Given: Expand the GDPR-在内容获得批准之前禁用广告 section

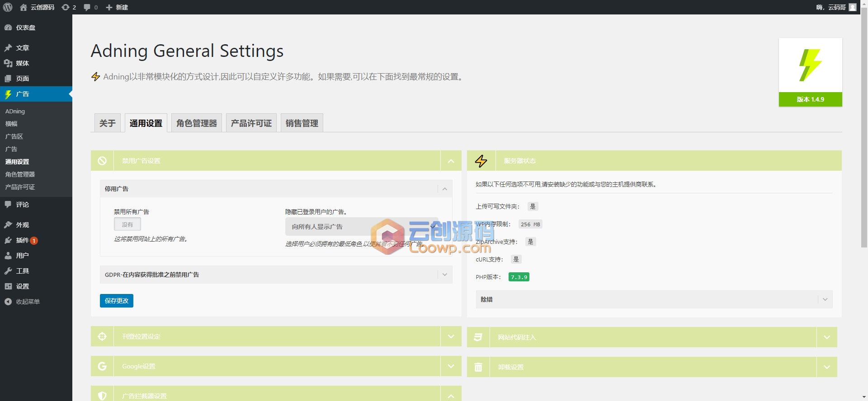Looking at the screenshot, I should tap(445, 275).
